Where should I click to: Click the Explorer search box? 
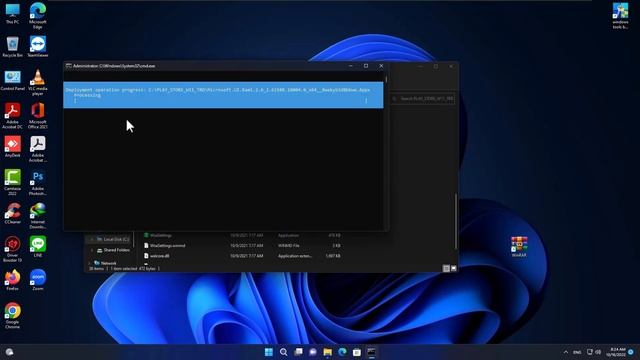[423, 98]
